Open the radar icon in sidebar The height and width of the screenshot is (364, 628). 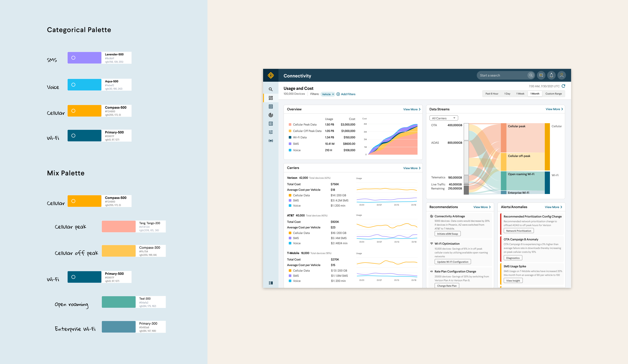click(x=271, y=115)
